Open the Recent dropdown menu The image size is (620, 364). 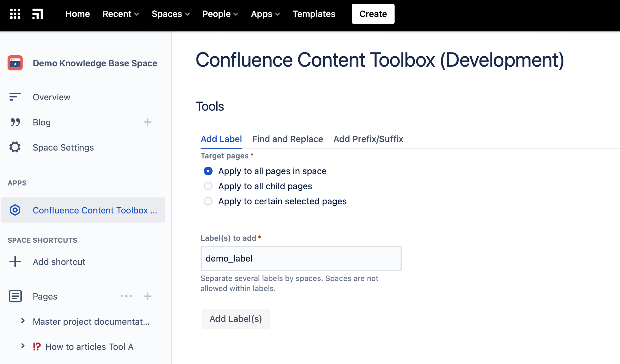click(x=121, y=14)
